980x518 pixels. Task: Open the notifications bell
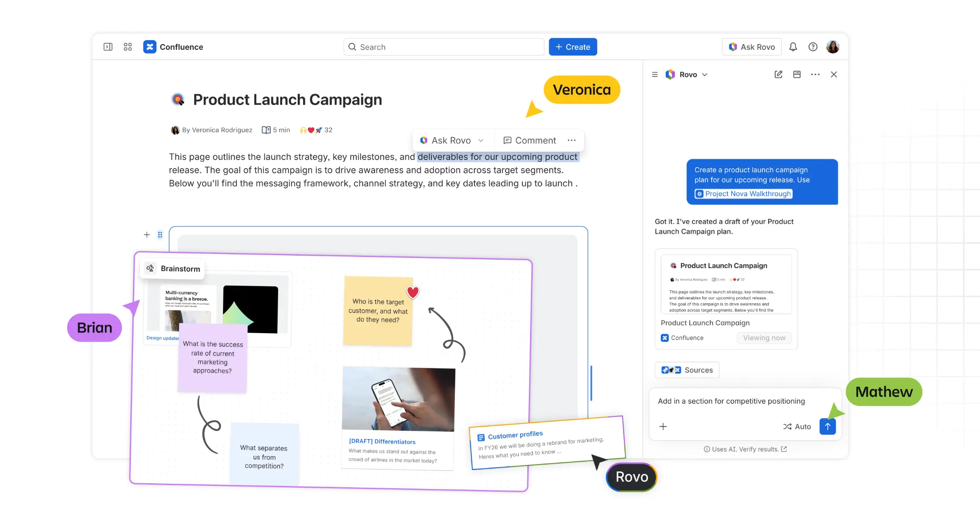pyautogui.click(x=793, y=47)
